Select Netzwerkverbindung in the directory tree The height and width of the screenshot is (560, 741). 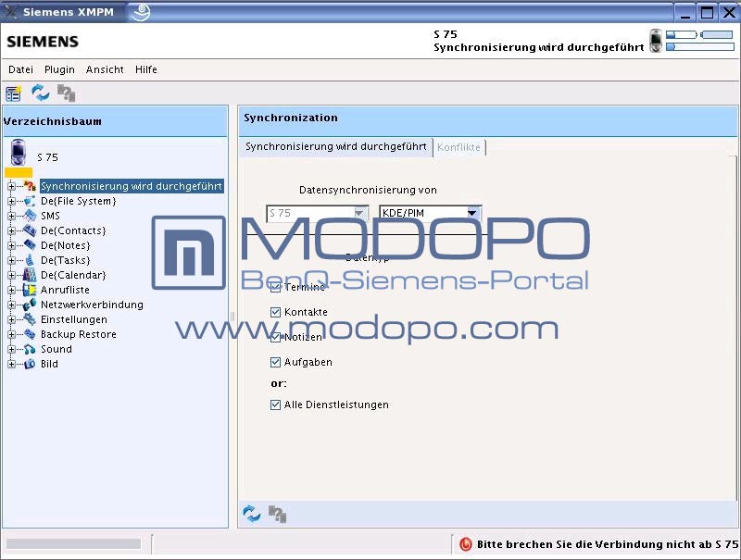91,305
